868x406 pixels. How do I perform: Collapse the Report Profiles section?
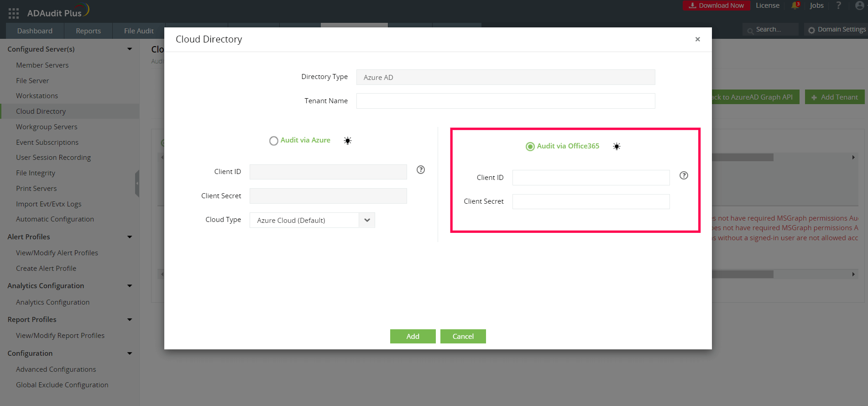coord(130,320)
